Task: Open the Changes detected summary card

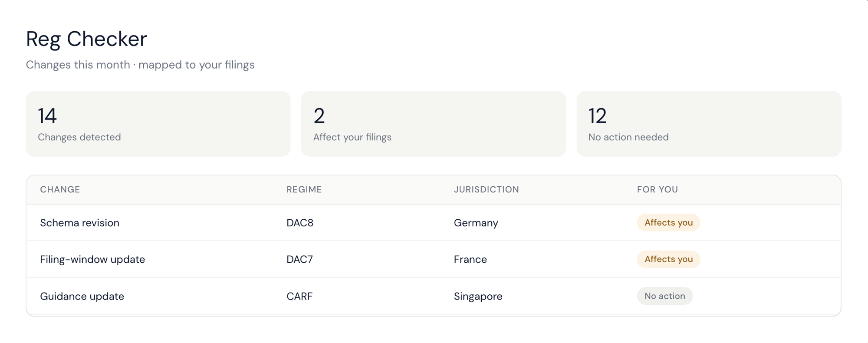Action: (158, 124)
